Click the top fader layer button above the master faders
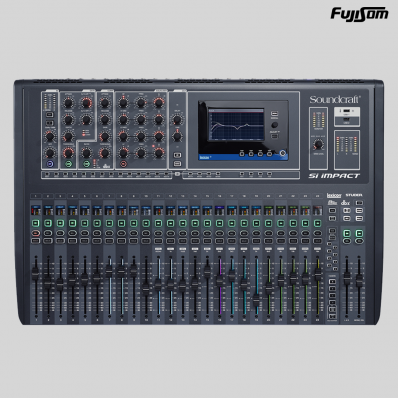This screenshot has height=398, width=398. [332, 281]
